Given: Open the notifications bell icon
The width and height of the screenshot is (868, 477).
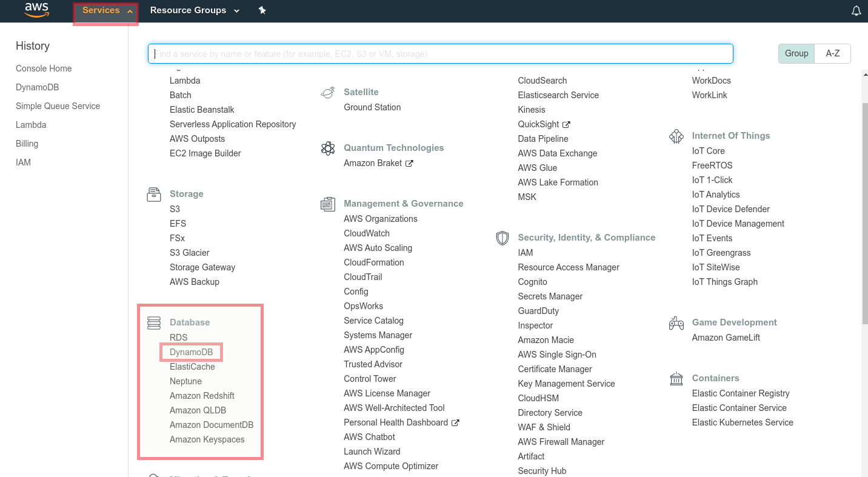Looking at the screenshot, I should tap(856, 11).
